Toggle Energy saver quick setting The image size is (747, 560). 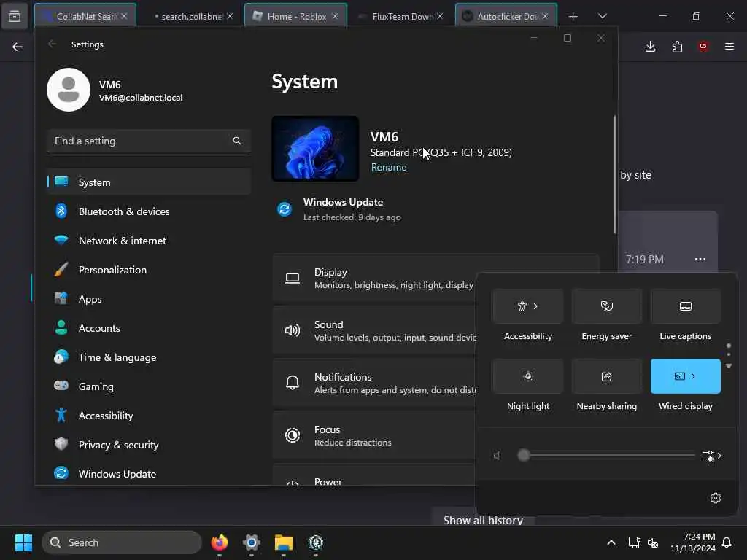(x=606, y=306)
